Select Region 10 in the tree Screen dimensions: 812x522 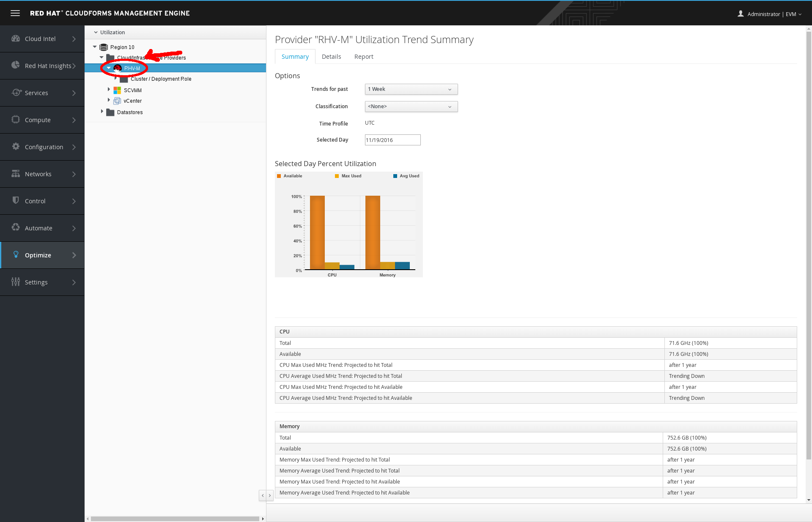[x=122, y=47]
